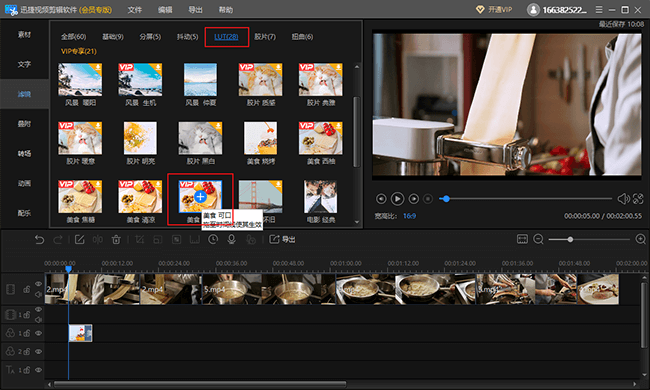
Task: Step back one frame in the preview
Action: point(381,199)
